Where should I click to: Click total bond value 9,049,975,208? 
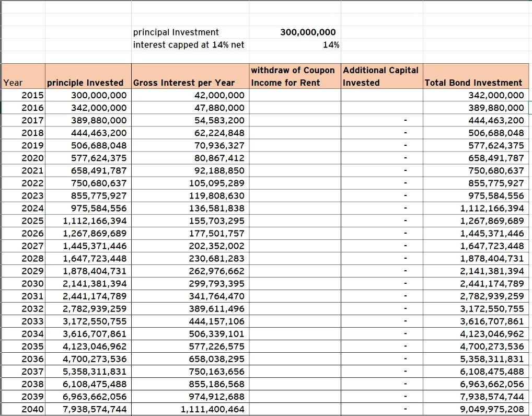(476, 409)
